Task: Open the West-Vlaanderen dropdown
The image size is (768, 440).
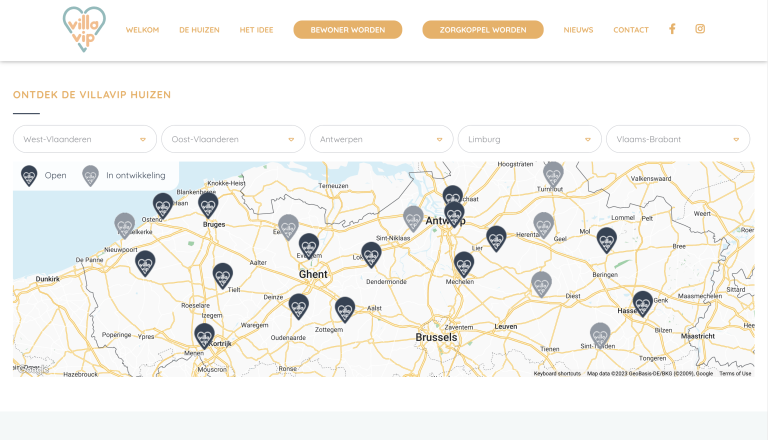Action: point(85,139)
